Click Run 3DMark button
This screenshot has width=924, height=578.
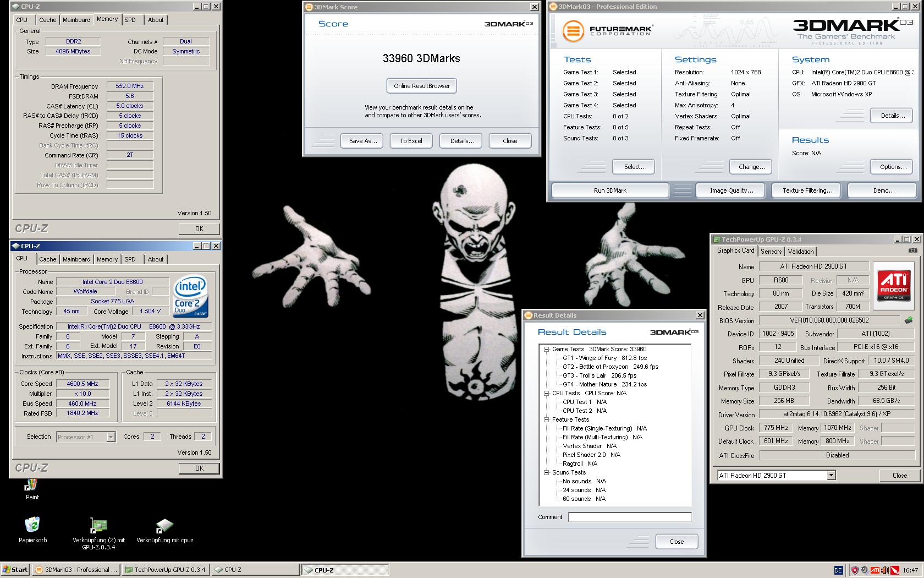click(x=610, y=190)
